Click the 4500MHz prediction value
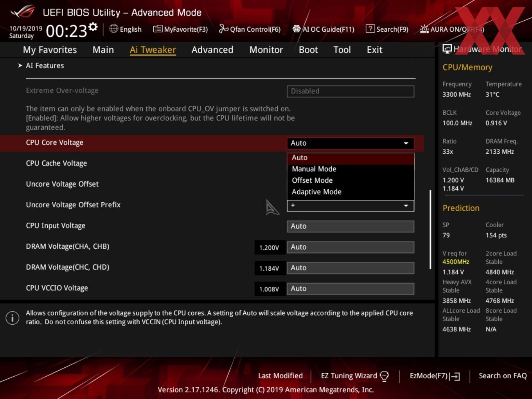This screenshot has height=399, width=532. point(456,262)
